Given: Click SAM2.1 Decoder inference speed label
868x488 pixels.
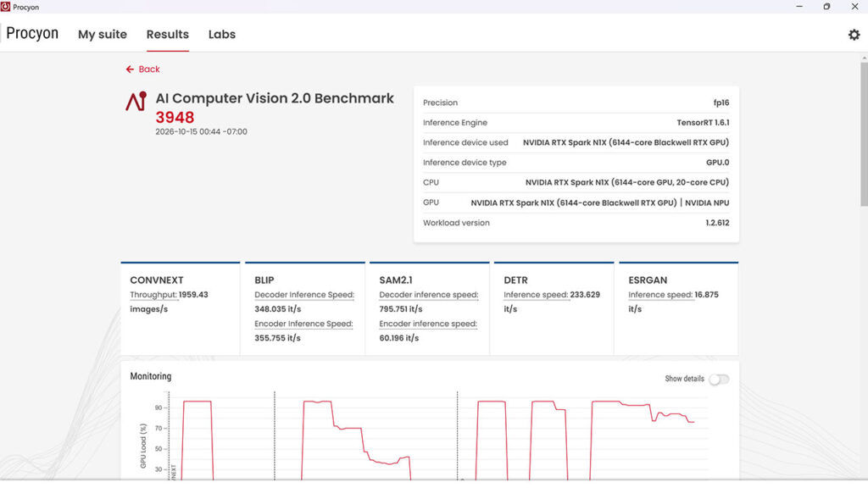Looking at the screenshot, I should coord(429,295).
